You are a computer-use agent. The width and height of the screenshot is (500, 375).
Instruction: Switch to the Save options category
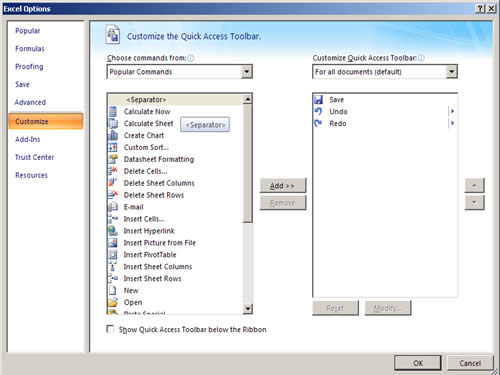[x=22, y=85]
